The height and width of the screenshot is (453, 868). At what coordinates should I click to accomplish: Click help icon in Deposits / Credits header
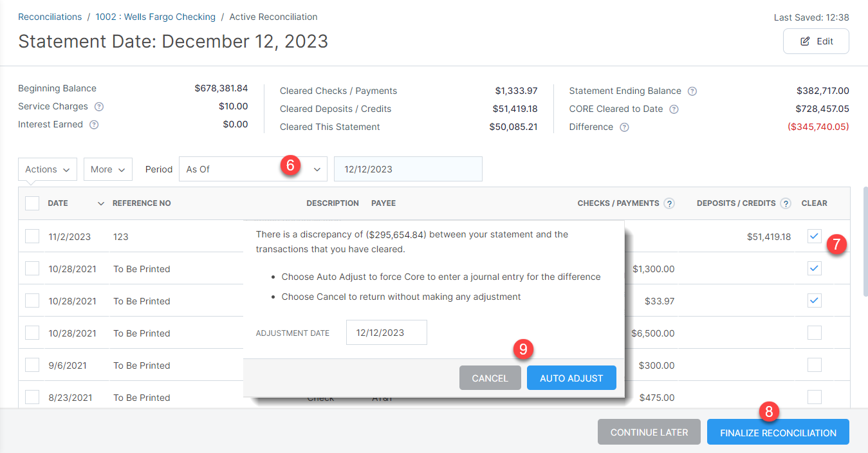click(x=786, y=203)
